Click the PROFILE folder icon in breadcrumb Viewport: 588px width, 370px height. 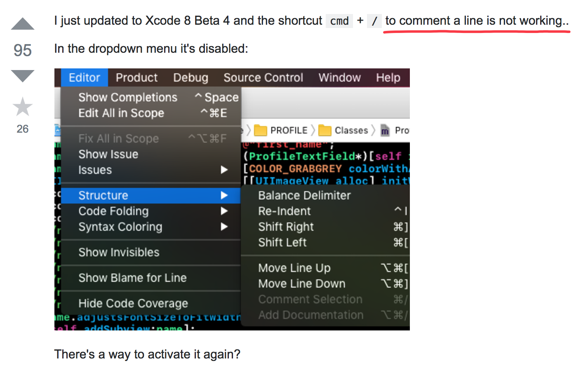261,130
